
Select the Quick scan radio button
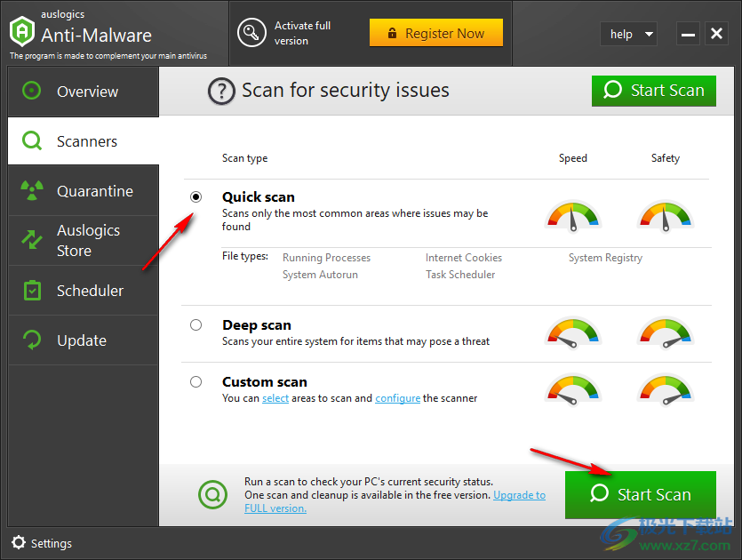click(x=195, y=197)
